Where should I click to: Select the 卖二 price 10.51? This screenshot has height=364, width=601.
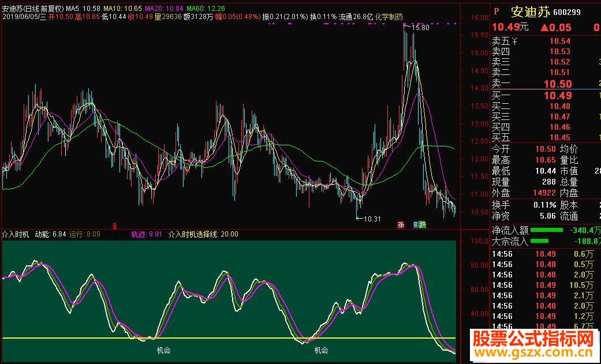(x=560, y=72)
